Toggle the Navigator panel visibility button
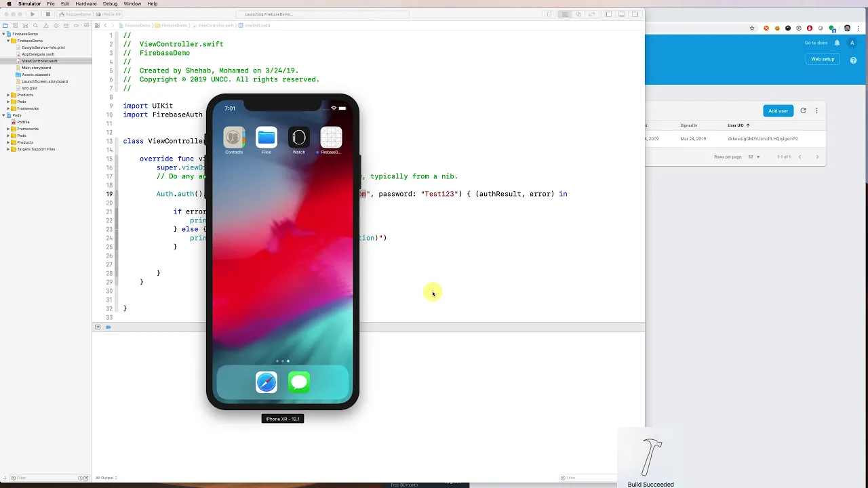868x488 pixels. click(608, 14)
